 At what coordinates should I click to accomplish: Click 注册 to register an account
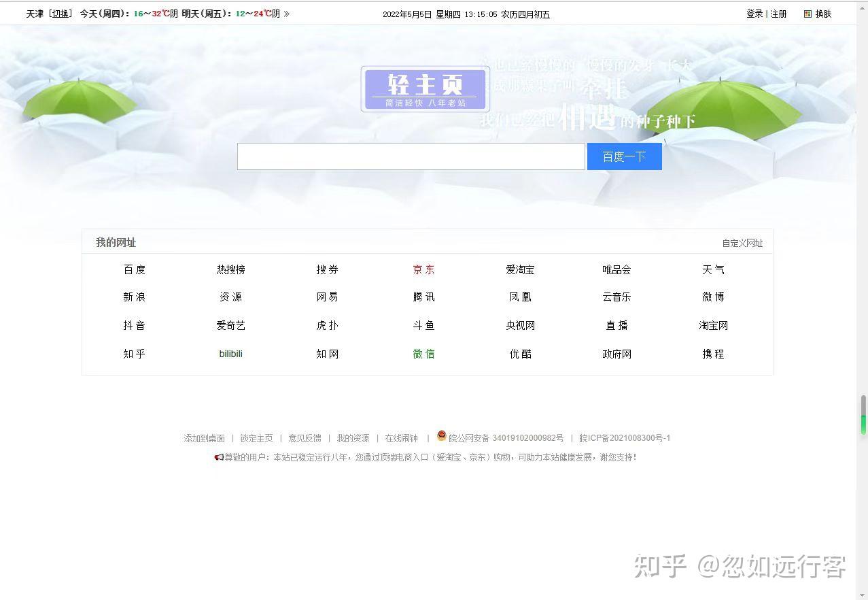778,14
